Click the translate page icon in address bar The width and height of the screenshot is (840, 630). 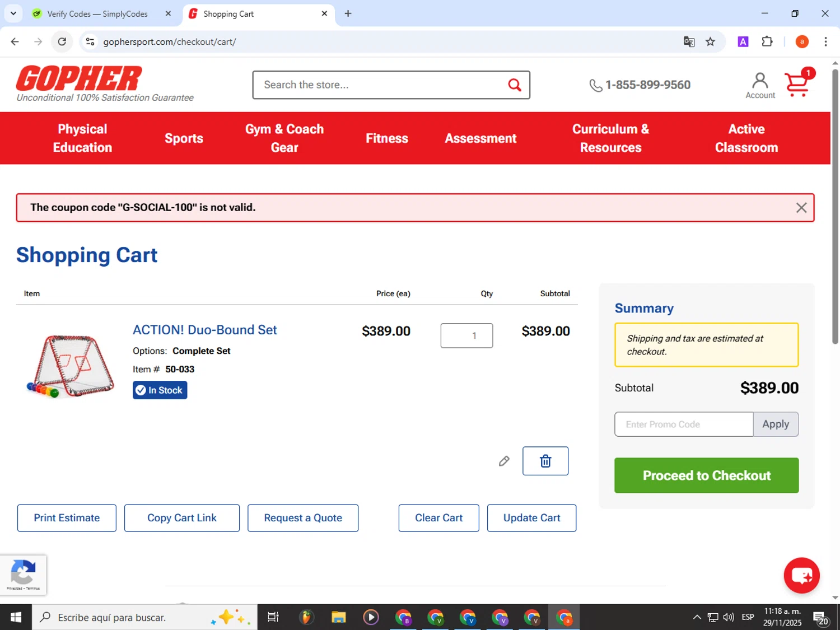(689, 41)
